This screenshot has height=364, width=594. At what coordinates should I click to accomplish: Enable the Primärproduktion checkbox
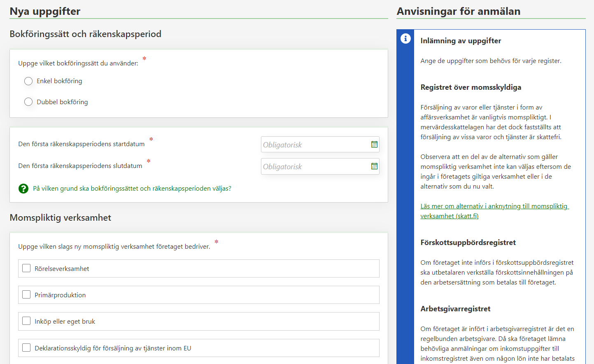pos(26,295)
